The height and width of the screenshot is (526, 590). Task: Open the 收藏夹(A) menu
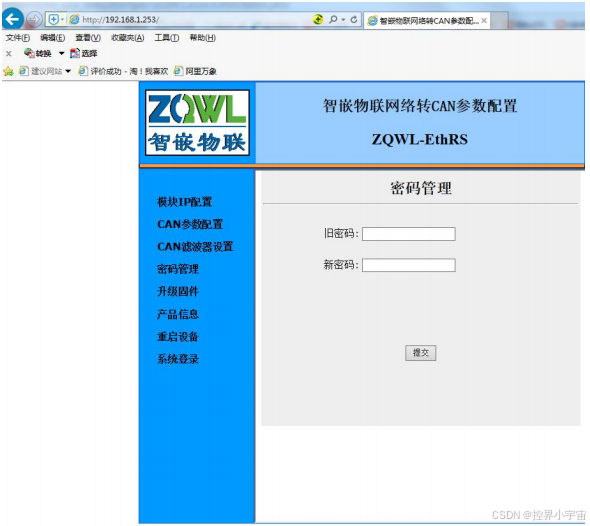(128, 38)
